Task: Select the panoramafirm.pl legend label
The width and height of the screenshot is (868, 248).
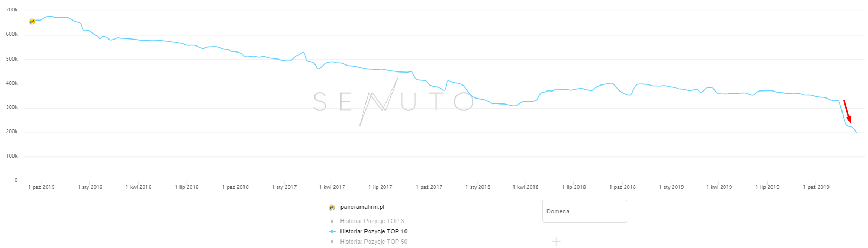Action: tap(362, 207)
